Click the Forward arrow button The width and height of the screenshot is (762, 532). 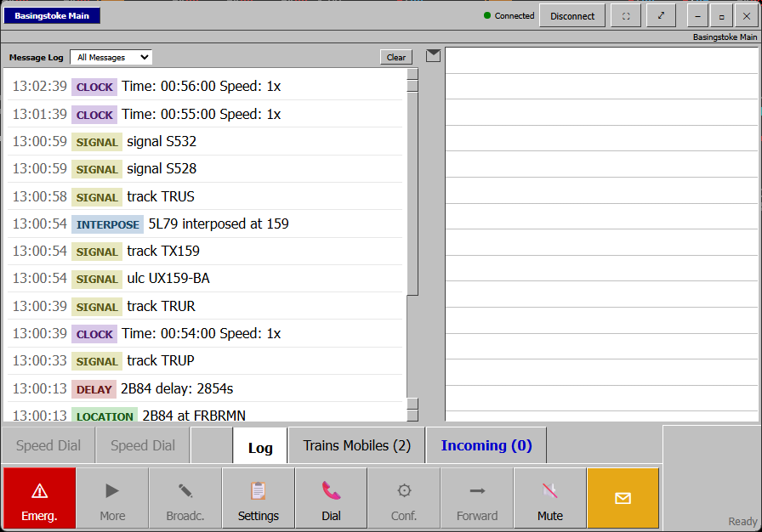tap(477, 497)
